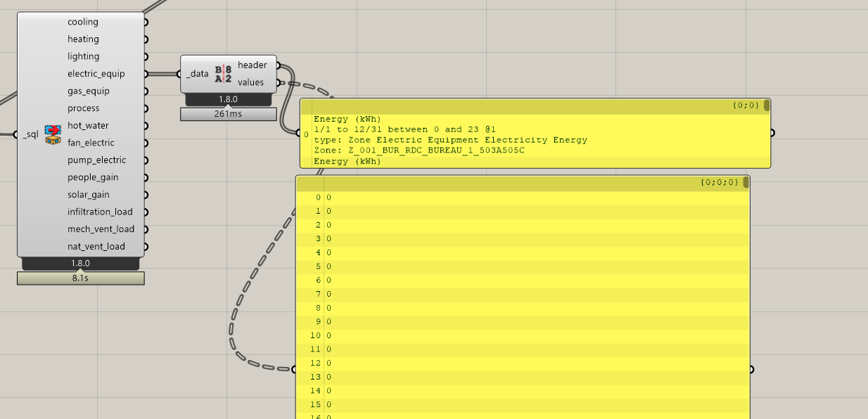Click the lighting output label
The height and width of the screenshot is (419, 868).
pyautogui.click(x=83, y=56)
